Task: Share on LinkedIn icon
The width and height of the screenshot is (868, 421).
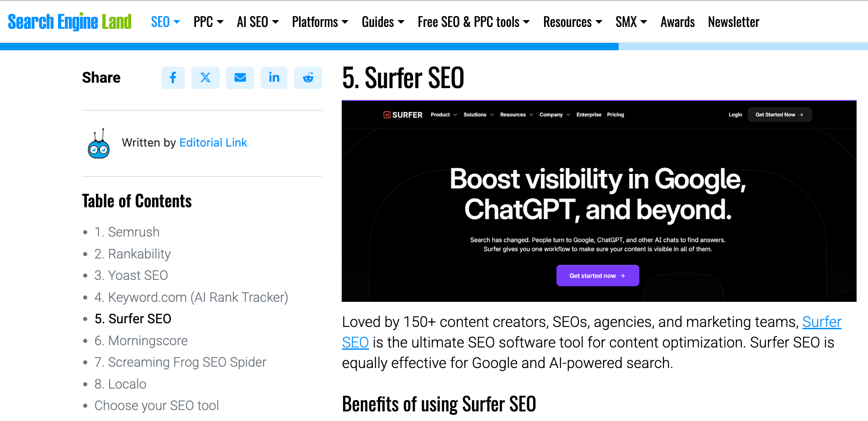Action: click(x=274, y=78)
